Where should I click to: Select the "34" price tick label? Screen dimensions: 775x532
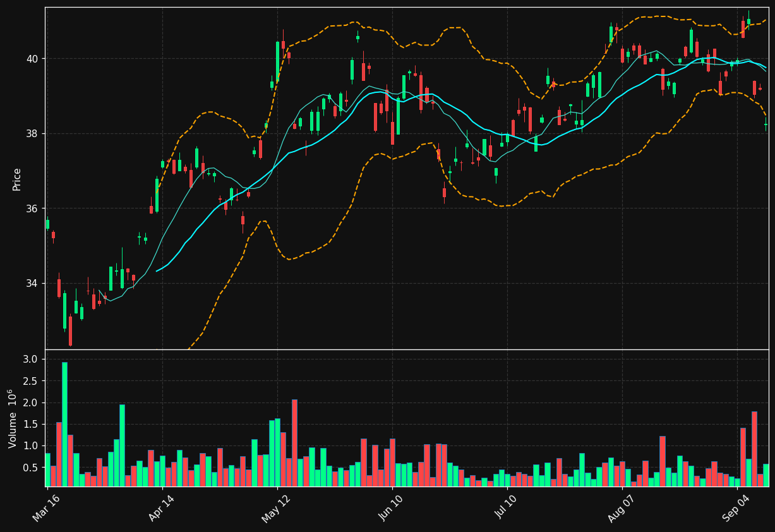pos(32,283)
